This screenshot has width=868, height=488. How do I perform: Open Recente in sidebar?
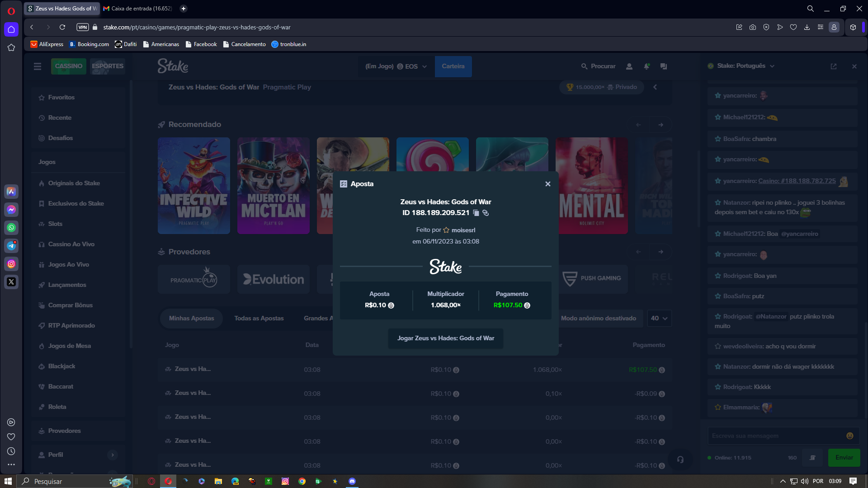[x=78, y=118]
